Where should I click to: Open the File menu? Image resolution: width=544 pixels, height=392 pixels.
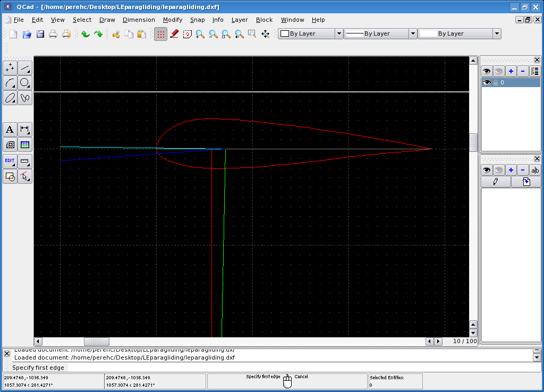tap(19, 20)
